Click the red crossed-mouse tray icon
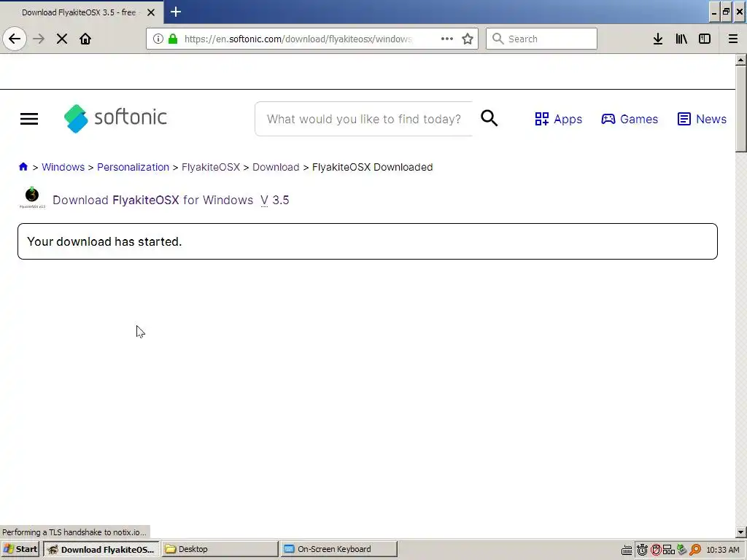The width and height of the screenshot is (747, 560). pyautogui.click(x=656, y=550)
